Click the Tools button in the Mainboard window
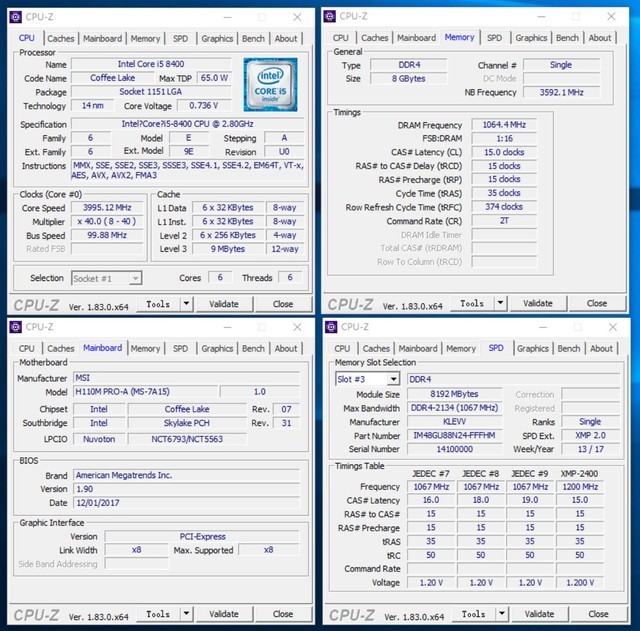 click(x=158, y=614)
